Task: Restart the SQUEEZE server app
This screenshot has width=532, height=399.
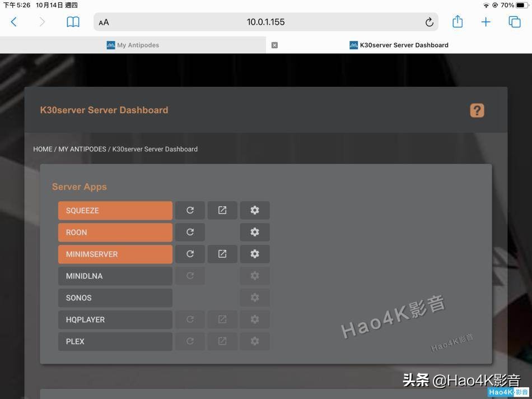Action: tap(189, 210)
